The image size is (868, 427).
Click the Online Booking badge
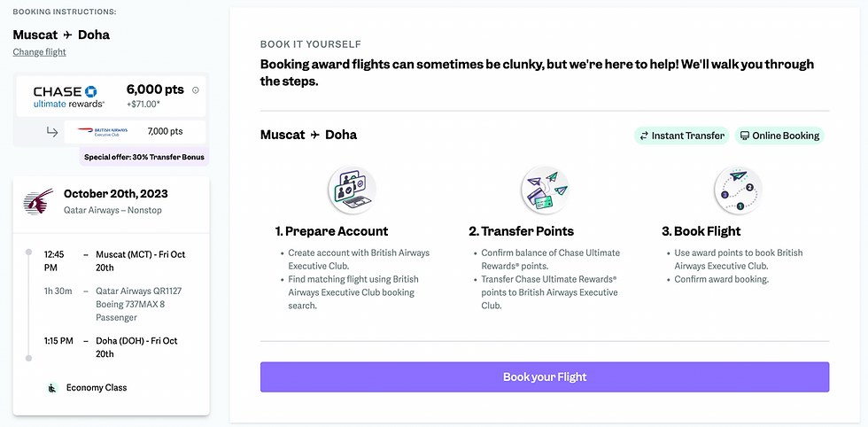tap(779, 136)
